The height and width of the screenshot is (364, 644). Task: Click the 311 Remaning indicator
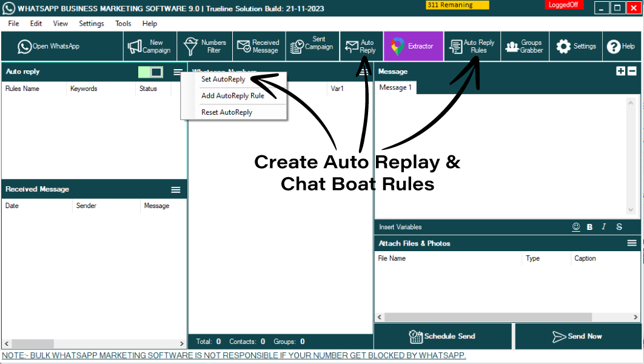click(x=457, y=5)
